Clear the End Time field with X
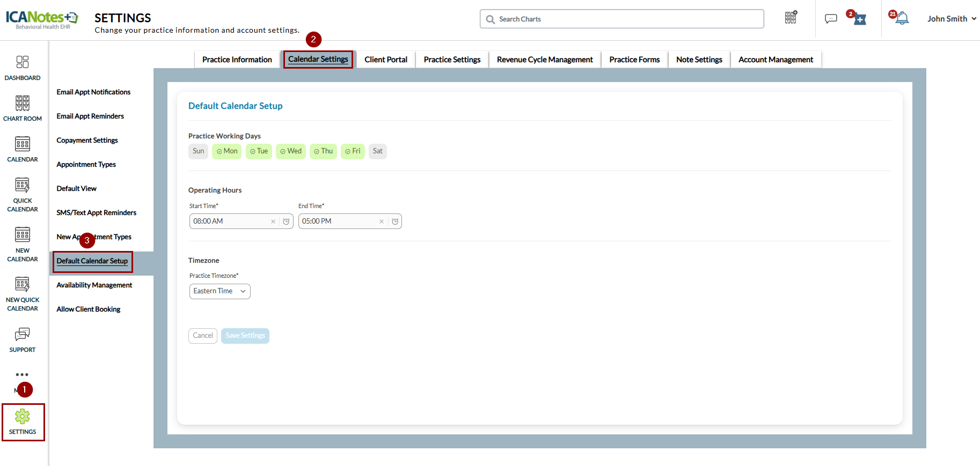980x466 pixels. tap(382, 221)
